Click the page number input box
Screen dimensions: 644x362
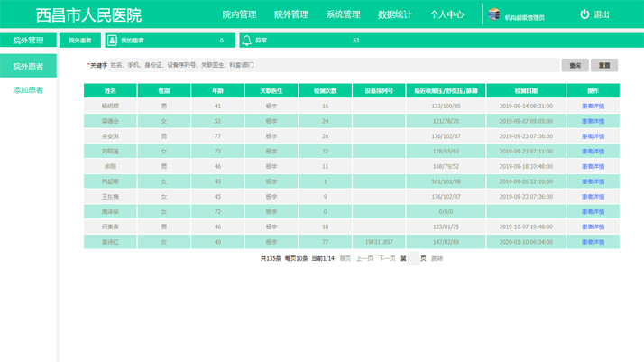[413, 259]
